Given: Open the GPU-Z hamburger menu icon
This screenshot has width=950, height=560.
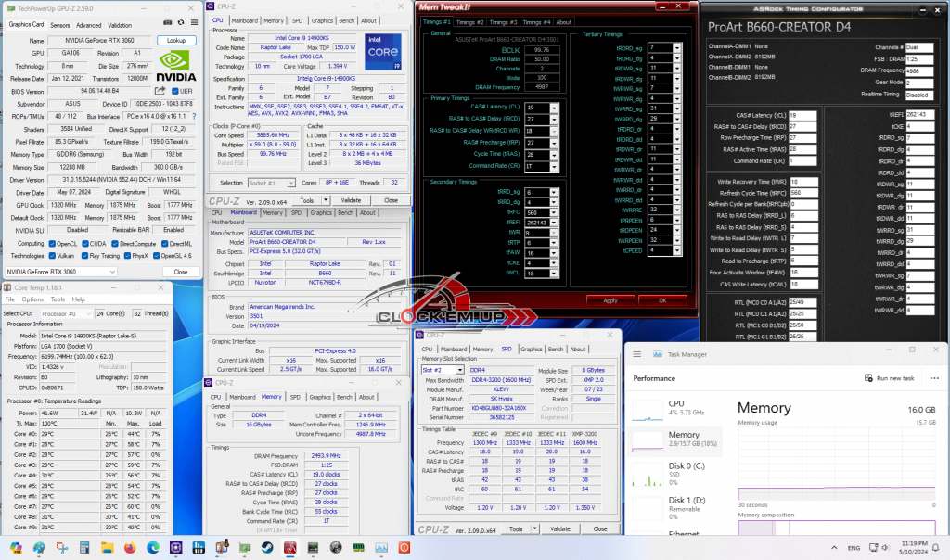Looking at the screenshot, I should click(194, 22).
